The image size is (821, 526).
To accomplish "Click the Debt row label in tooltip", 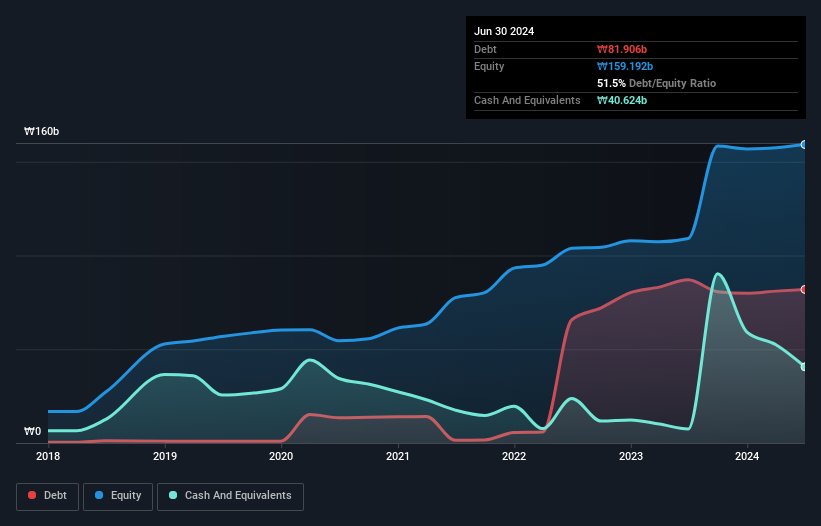I will coord(485,49).
